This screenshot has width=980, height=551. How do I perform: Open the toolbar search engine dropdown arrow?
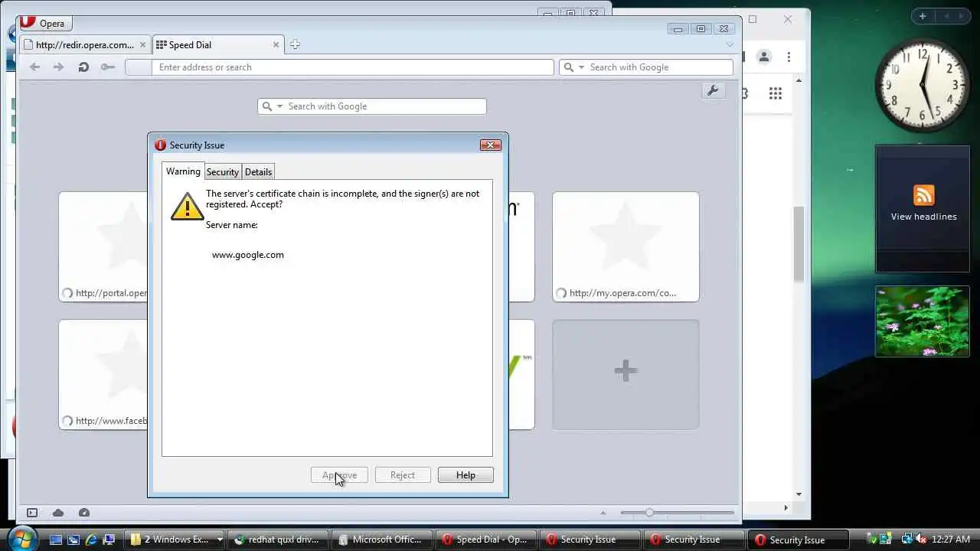(x=582, y=67)
